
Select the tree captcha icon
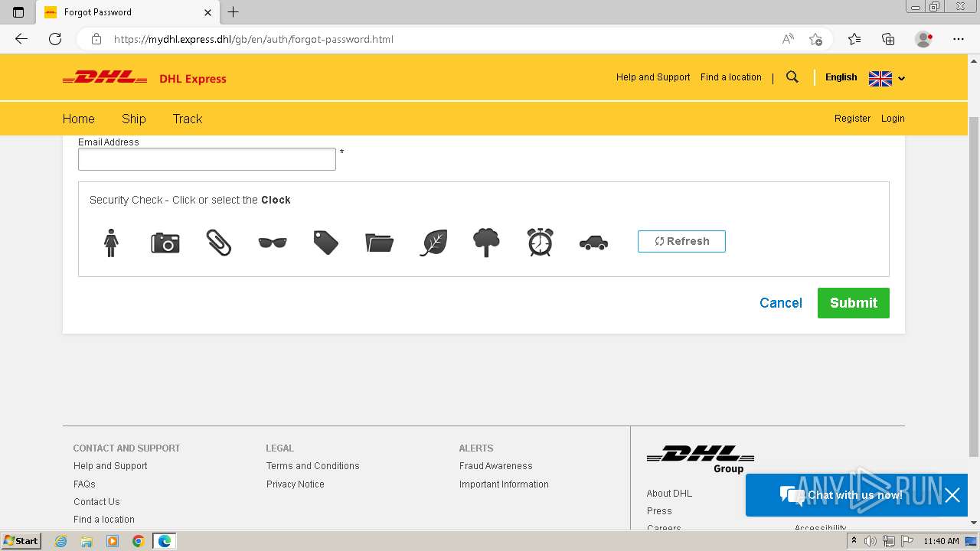[x=486, y=243]
